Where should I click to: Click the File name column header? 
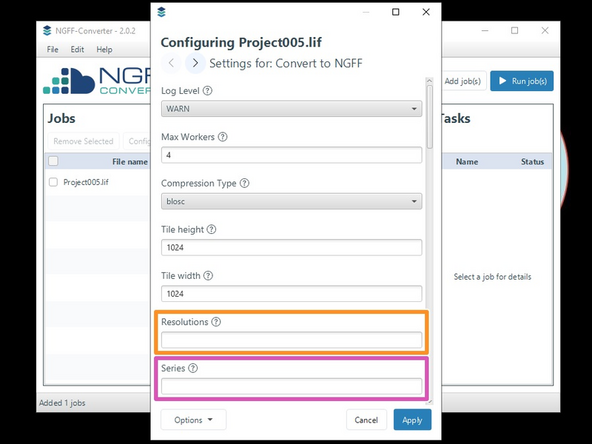[x=130, y=162]
